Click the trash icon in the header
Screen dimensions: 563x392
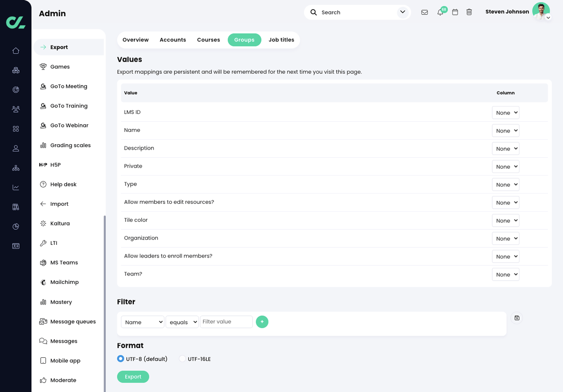pos(469,12)
